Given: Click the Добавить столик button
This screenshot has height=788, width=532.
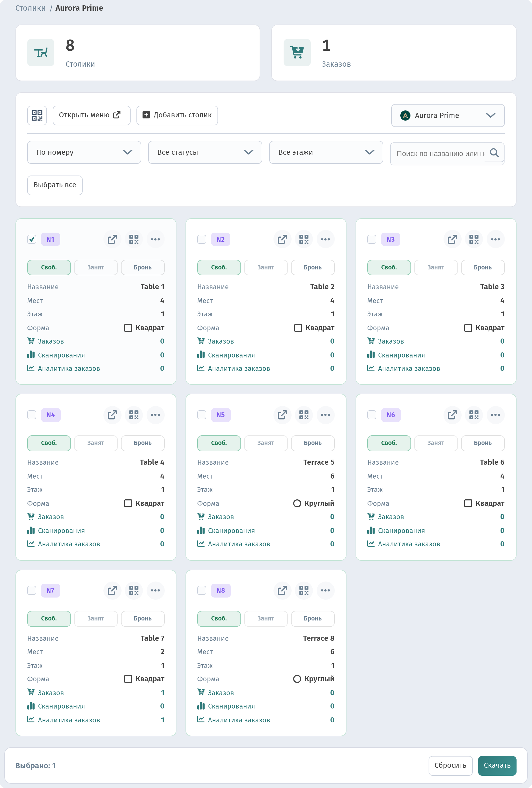Looking at the screenshot, I should pyautogui.click(x=177, y=115).
